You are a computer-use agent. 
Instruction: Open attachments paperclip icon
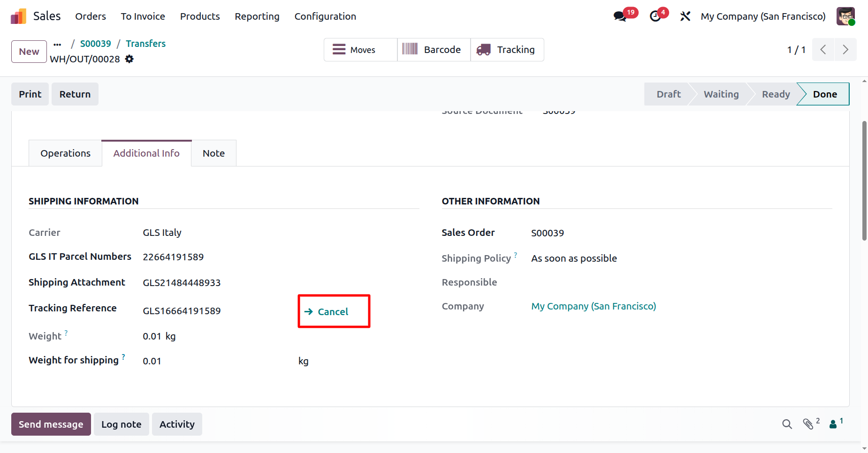coord(808,424)
